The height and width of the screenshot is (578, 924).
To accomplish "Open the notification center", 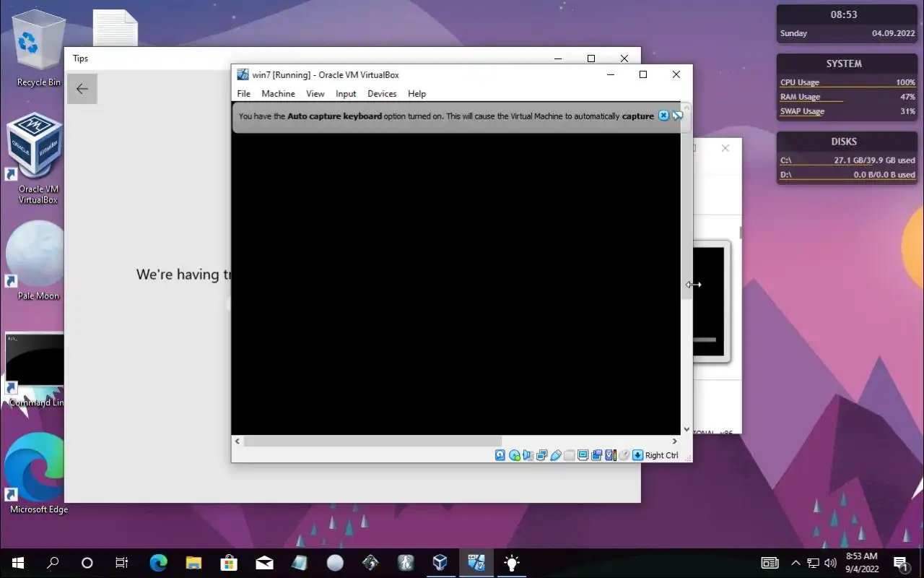I will pos(901,564).
